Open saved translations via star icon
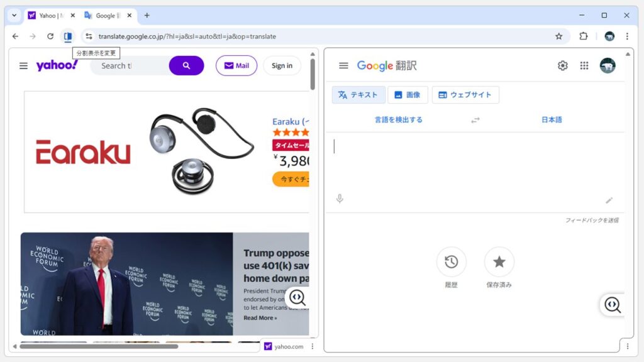 [x=499, y=262]
